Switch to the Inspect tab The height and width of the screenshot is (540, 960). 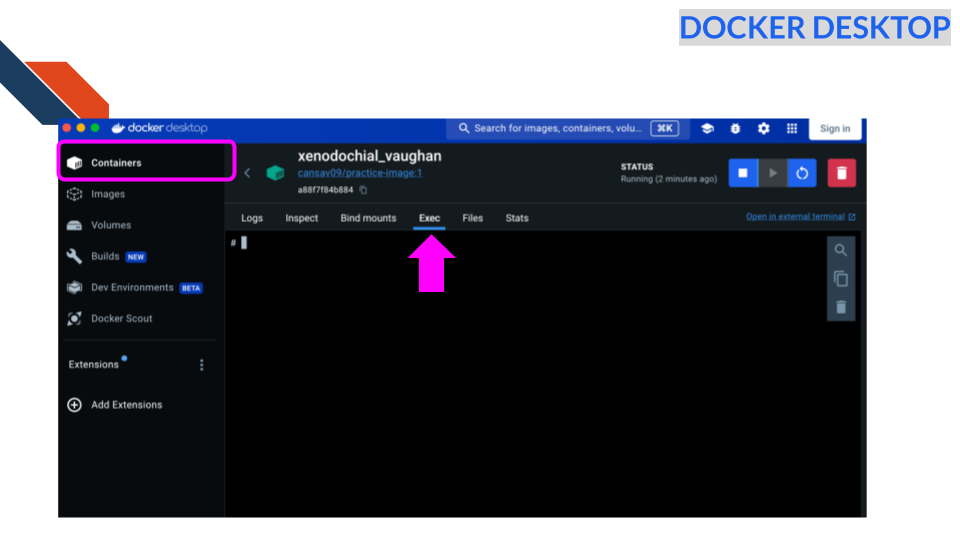302,218
